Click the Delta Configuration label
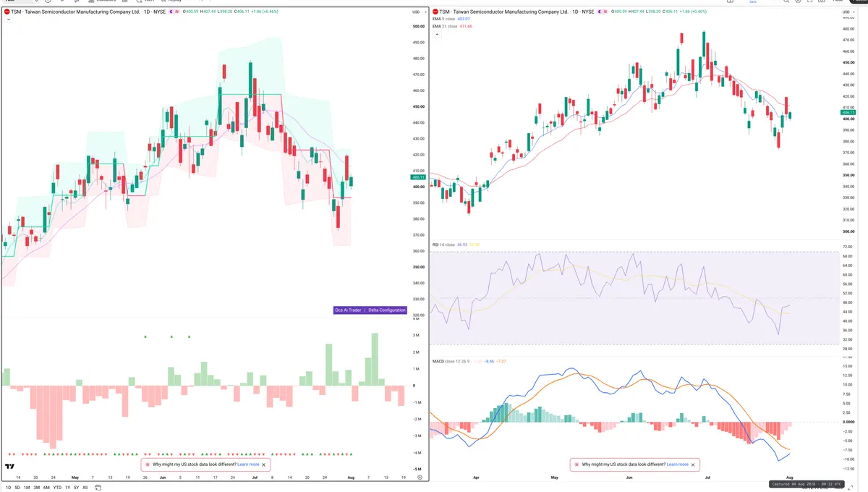The width and height of the screenshot is (868, 492). coord(387,310)
